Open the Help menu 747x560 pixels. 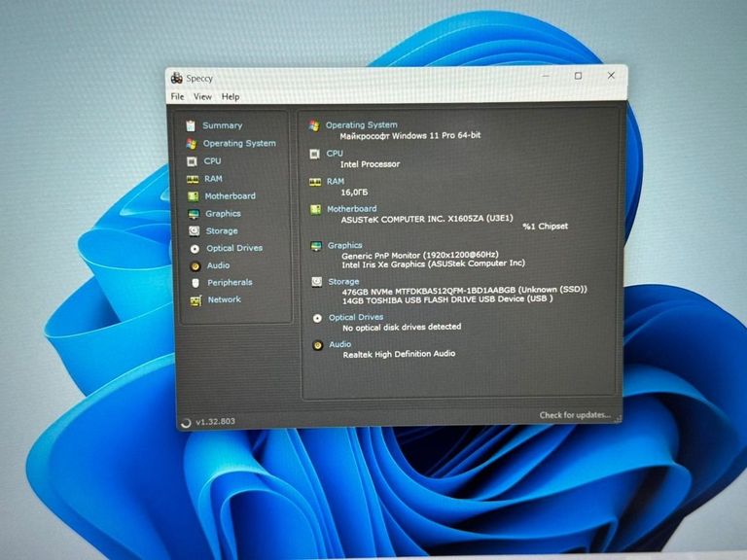click(x=231, y=97)
